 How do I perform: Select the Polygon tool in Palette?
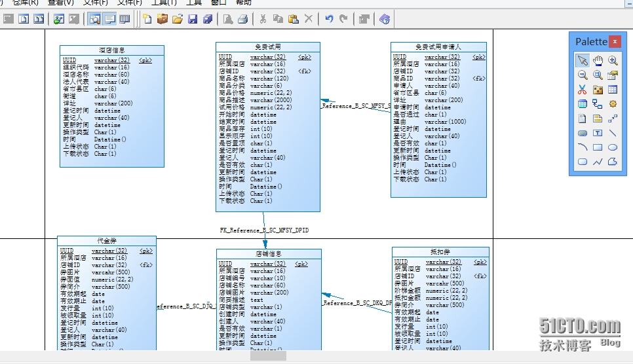point(613,162)
